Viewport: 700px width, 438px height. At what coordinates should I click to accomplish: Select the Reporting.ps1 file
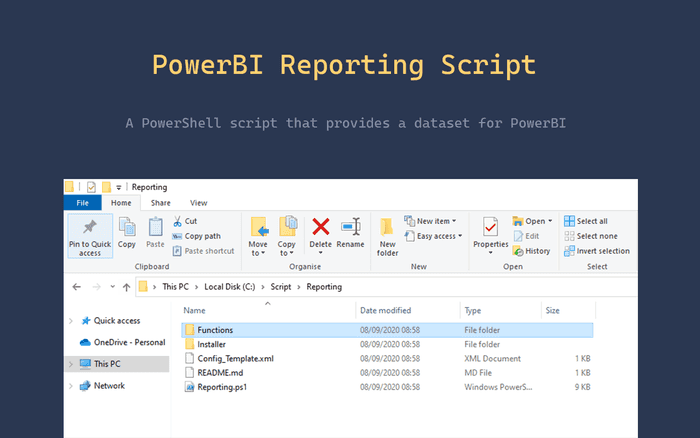coord(387,387)
